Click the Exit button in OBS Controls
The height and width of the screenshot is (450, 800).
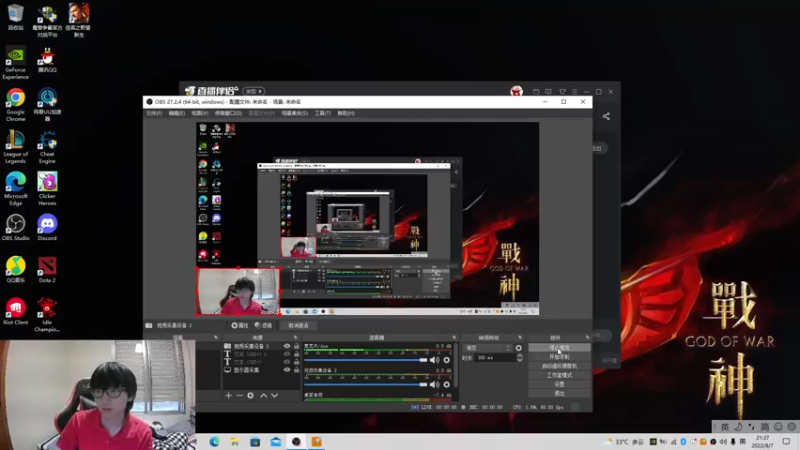point(559,393)
